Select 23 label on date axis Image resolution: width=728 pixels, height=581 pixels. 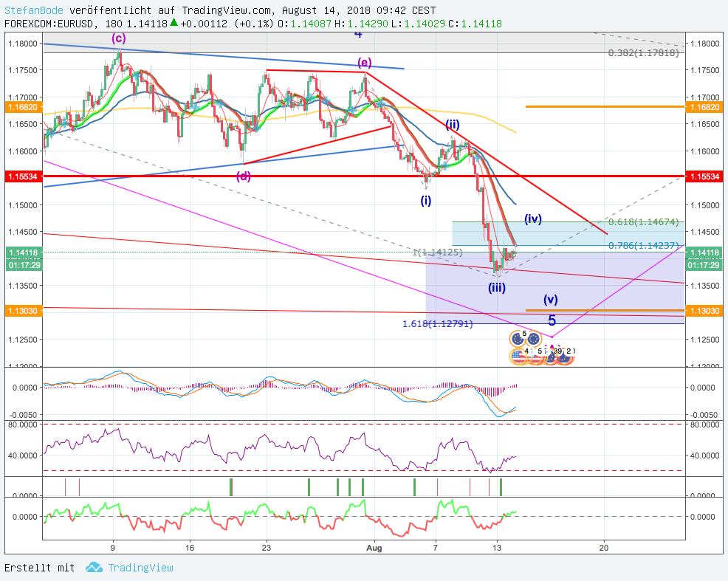266,548
